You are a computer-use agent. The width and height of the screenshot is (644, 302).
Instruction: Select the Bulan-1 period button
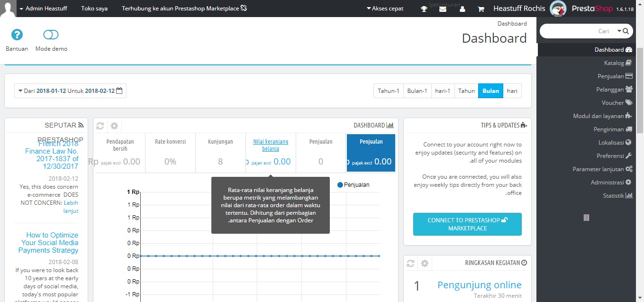(x=417, y=91)
